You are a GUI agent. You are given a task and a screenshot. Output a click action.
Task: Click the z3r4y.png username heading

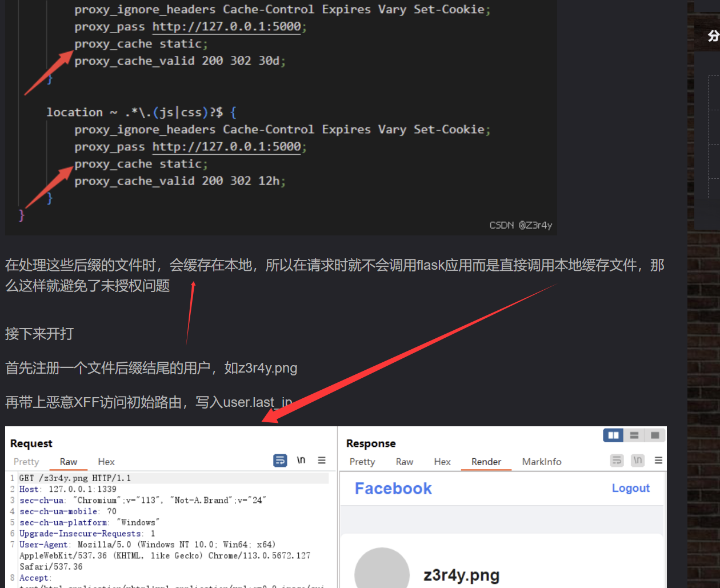coord(462,575)
